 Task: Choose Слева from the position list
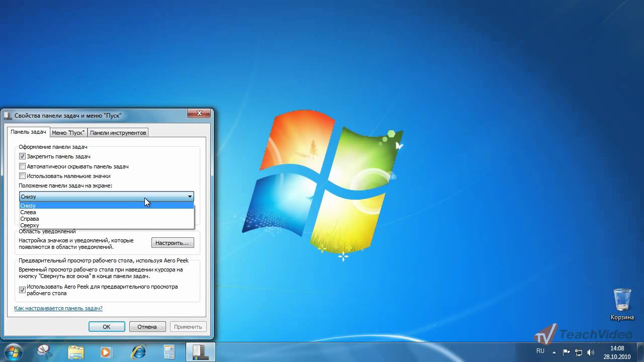(x=106, y=212)
